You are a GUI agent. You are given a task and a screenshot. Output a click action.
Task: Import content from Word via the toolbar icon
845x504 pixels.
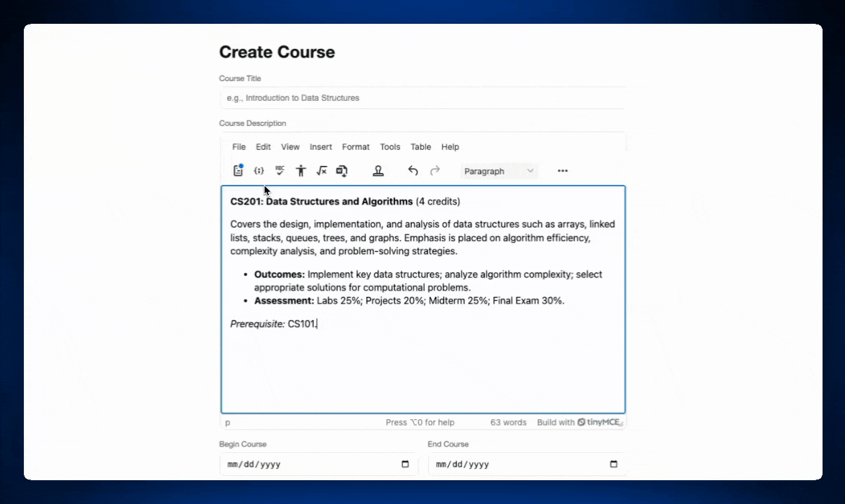[342, 171]
